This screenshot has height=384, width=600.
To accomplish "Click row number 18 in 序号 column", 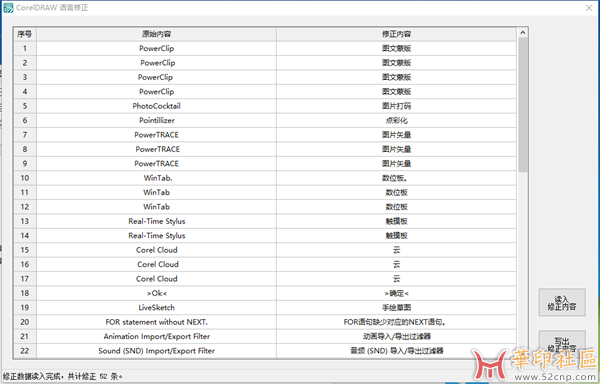I will (x=25, y=293).
